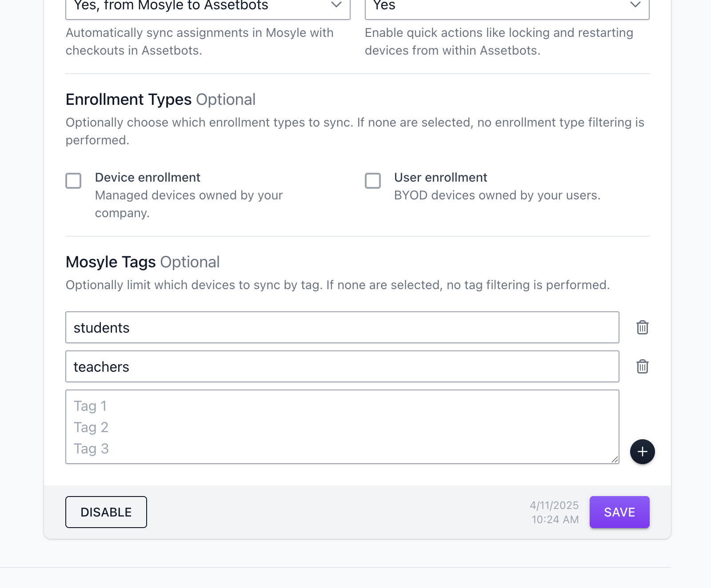
Task: Add new tags with the plus button
Action: pos(643,452)
